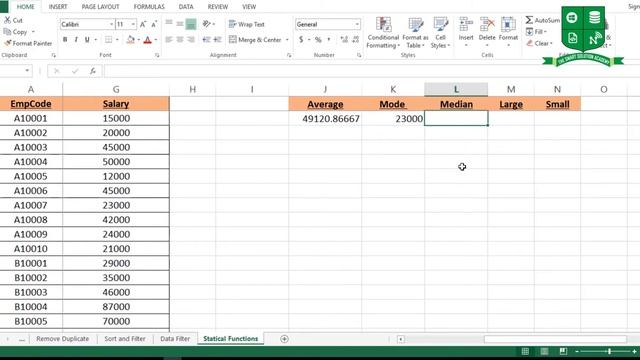Open the font size 11 dropdown

(x=133, y=24)
